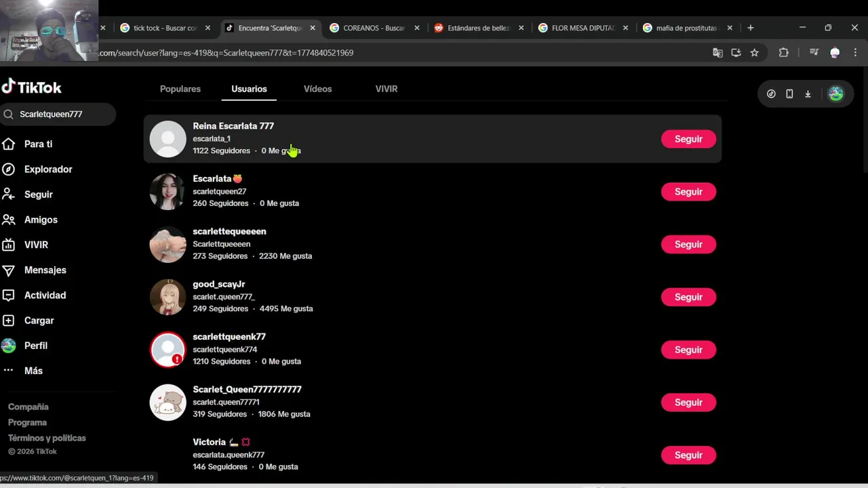Click '2230 Me gusta' text
This screenshot has height=488, width=868.
point(285,256)
